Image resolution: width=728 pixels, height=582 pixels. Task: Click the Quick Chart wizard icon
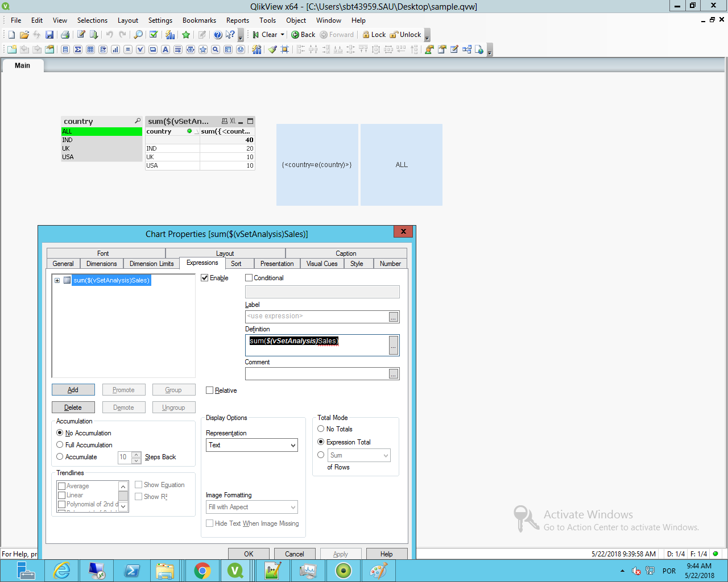[170, 35]
